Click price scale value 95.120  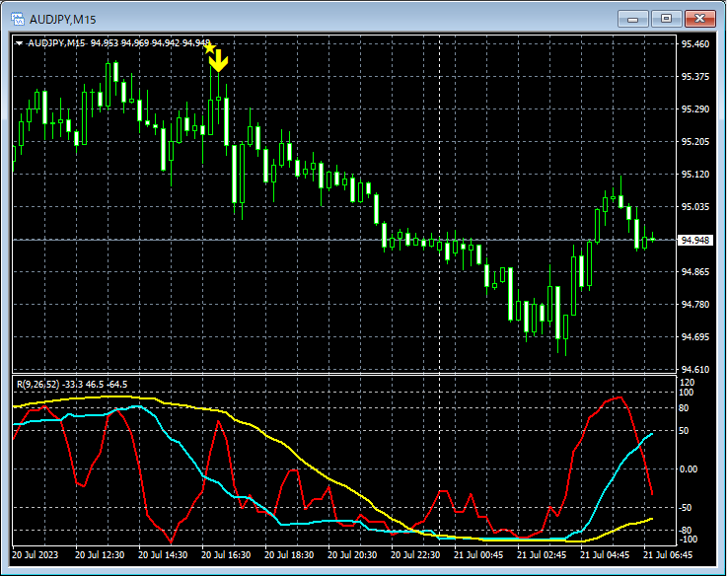coord(695,174)
